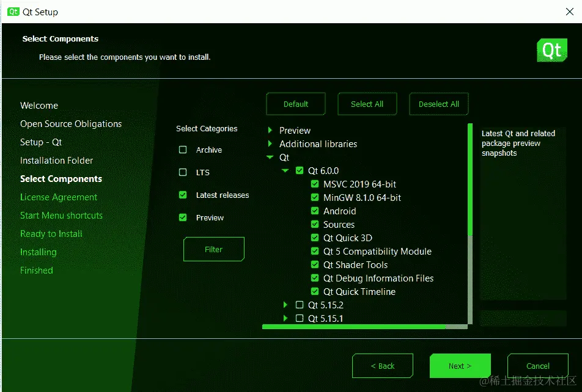
Task: Check the Qt 5.15.1 checkbox
Action: [300, 318]
